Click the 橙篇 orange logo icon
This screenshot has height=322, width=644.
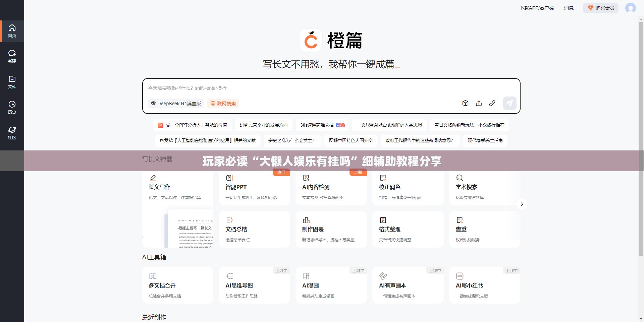311,40
